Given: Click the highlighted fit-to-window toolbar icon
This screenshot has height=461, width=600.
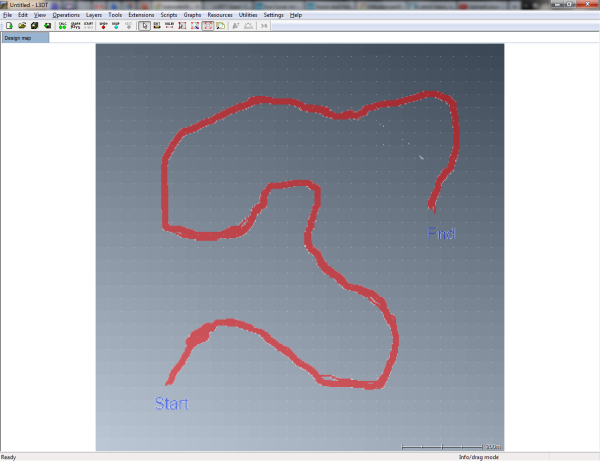Looking at the screenshot, I should pyautogui.click(x=208, y=26).
